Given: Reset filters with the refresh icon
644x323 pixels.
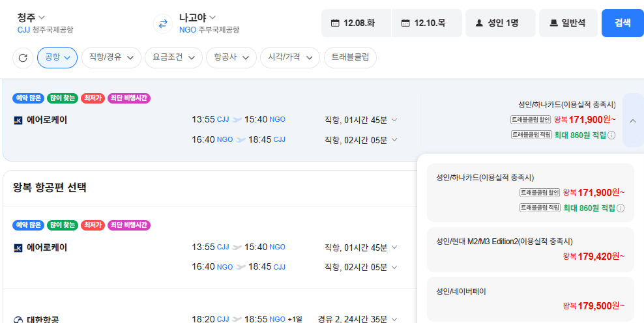Looking at the screenshot, I should pos(23,58).
